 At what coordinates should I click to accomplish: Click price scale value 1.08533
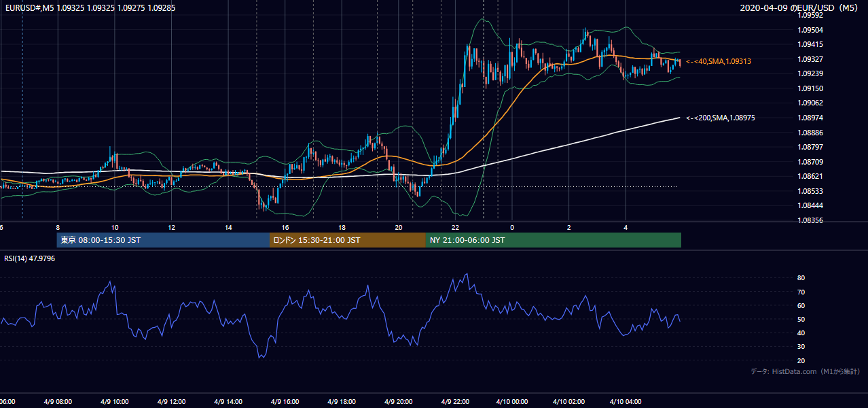[812, 191]
